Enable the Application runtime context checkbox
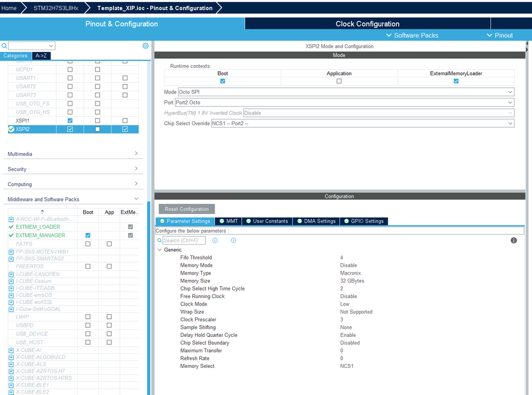The width and height of the screenshot is (532, 395). (x=339, y=80)
